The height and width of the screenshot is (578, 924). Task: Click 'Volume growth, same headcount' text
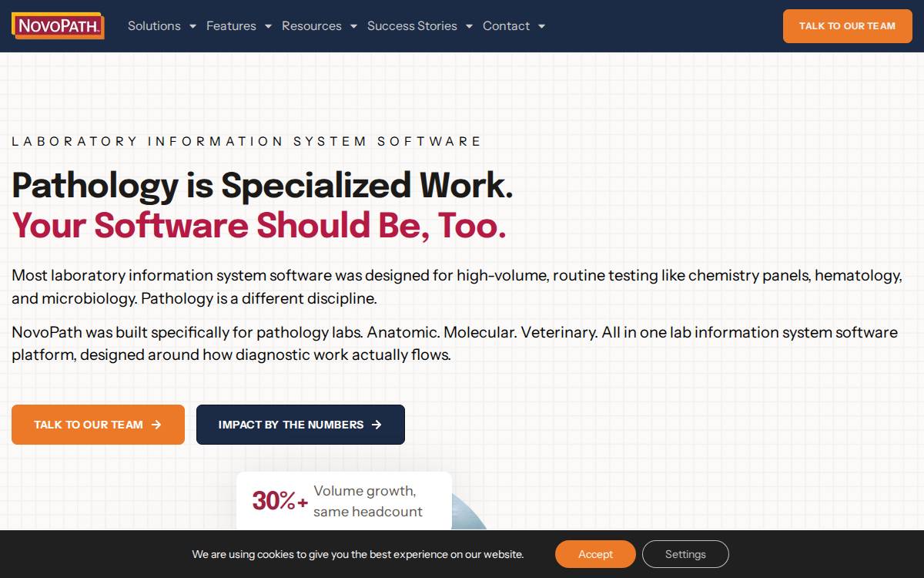pyautogui.click(x=368, y=501)
